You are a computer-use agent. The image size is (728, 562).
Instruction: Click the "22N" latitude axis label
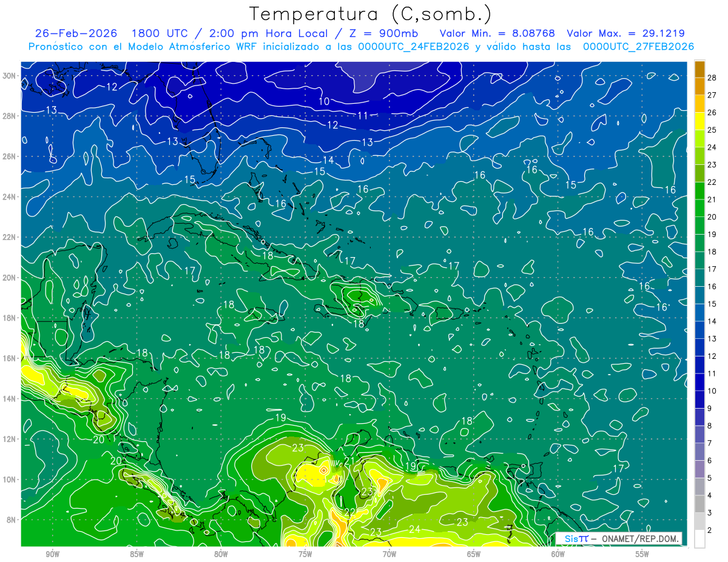(x=10, y=237)
